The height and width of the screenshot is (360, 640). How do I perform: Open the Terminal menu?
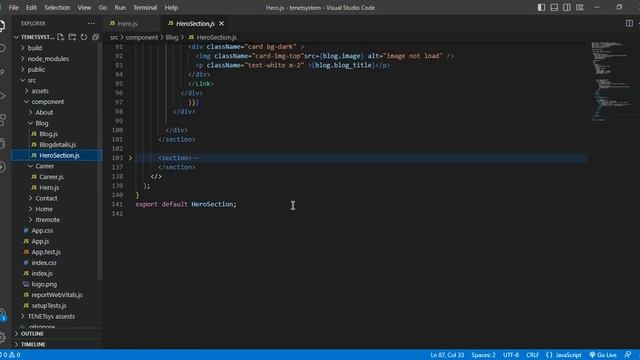point(145,7)
